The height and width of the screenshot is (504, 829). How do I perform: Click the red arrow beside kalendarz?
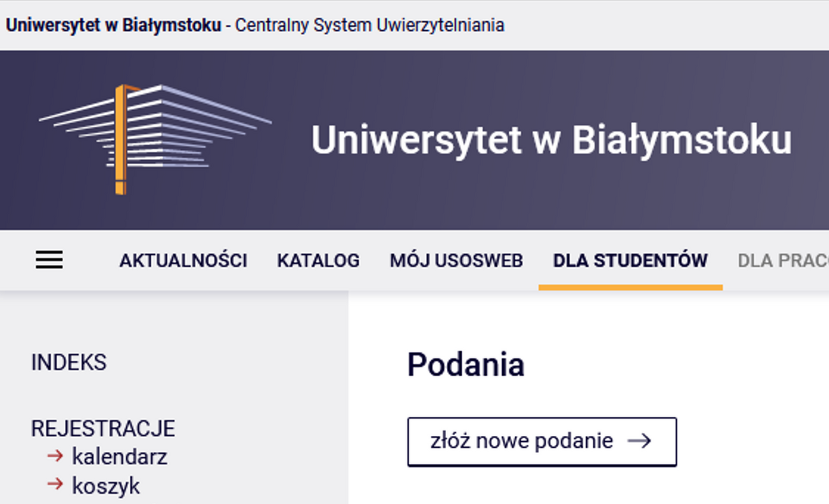pos(55,456)
